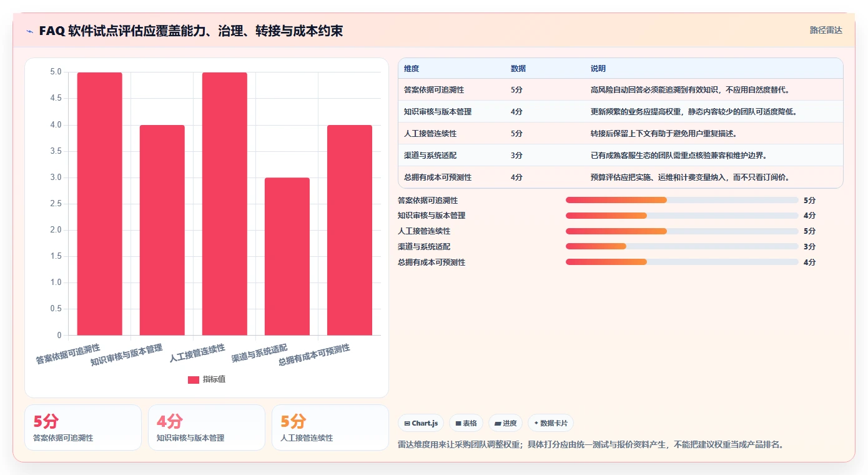This screenshot has width=868, height=475.
Task: Click the 数据卡片 tag chip
Action: point(551,423)
